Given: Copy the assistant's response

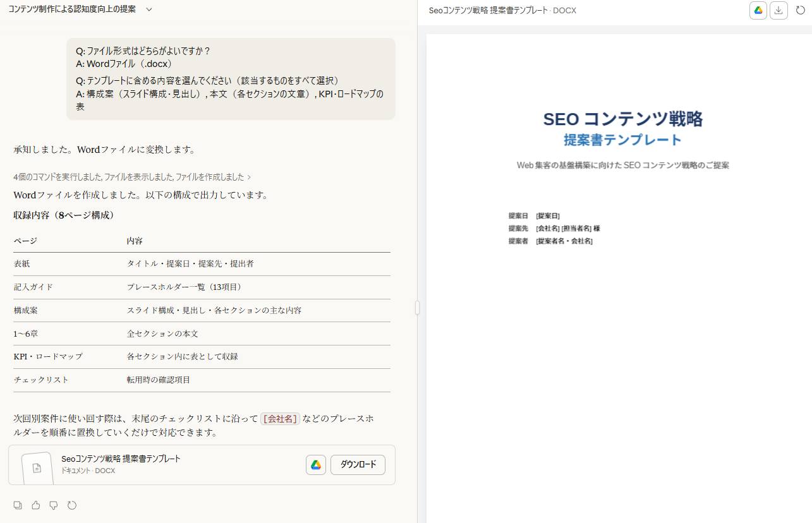Looking at the screenshot, I should coord(18,505).
